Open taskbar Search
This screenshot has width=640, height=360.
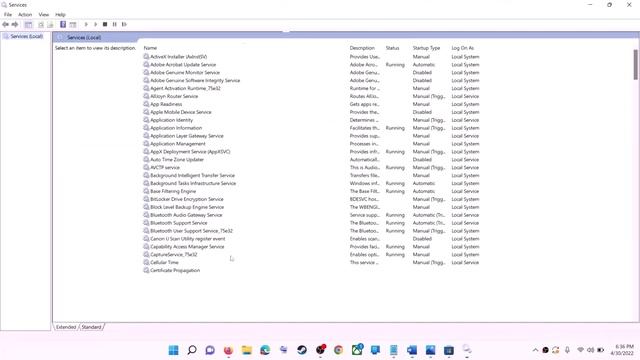click(192, 350)
